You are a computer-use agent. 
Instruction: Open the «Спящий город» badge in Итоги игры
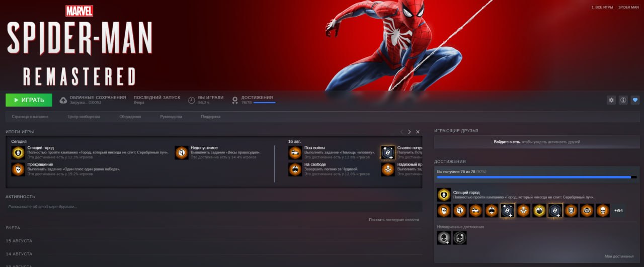point(18,153)
